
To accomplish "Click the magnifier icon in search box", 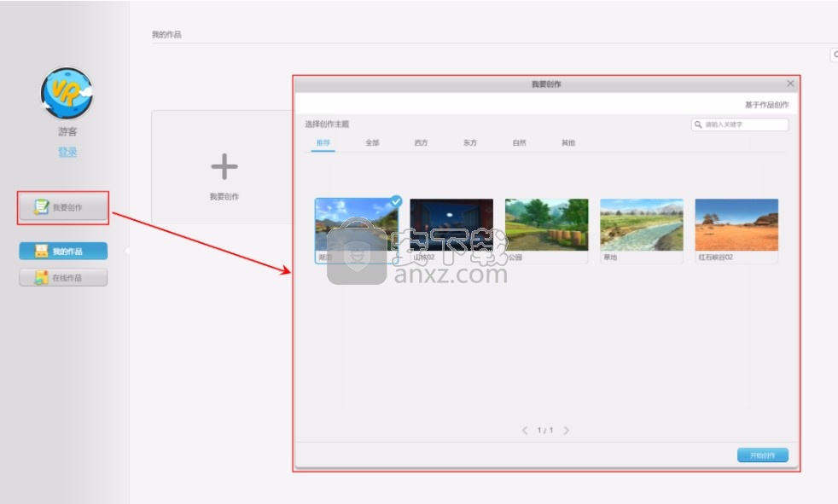I will [x=698, y=125].
